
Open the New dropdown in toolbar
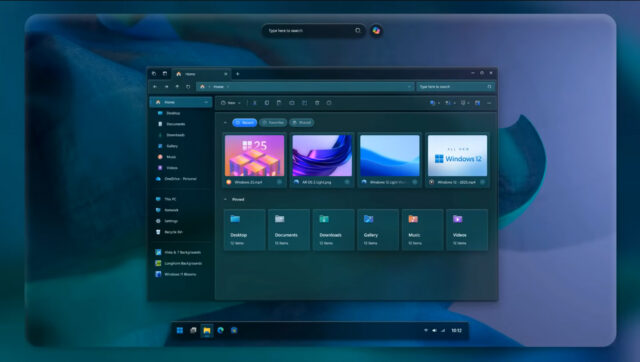pos(231,103)
